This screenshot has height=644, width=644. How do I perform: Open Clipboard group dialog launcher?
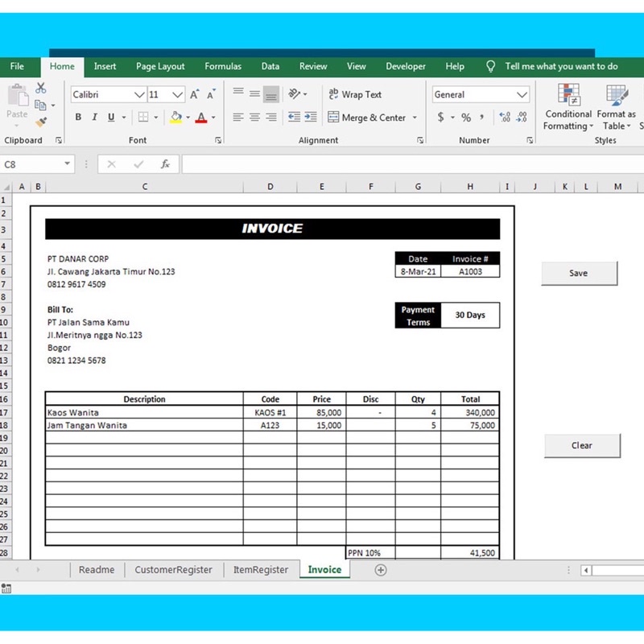click(59, 140)
